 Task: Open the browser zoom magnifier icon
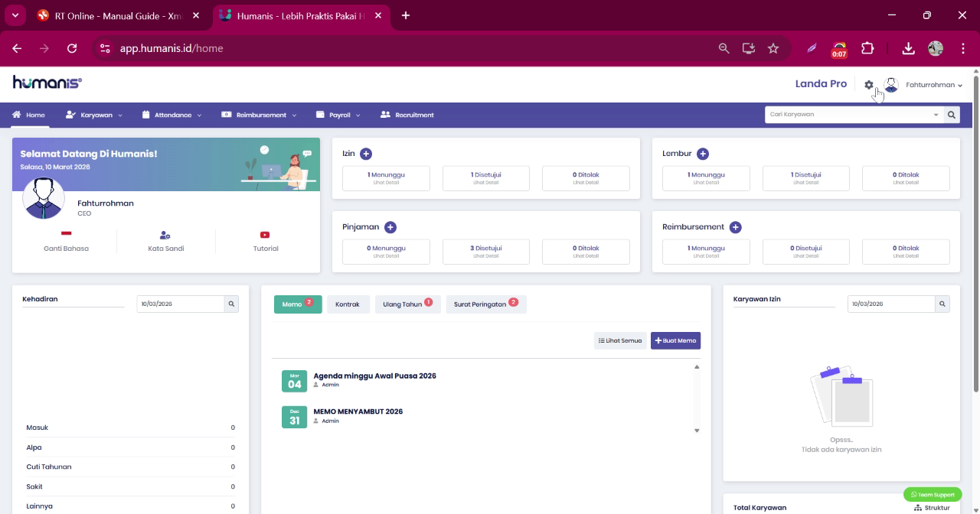[724, 48]
